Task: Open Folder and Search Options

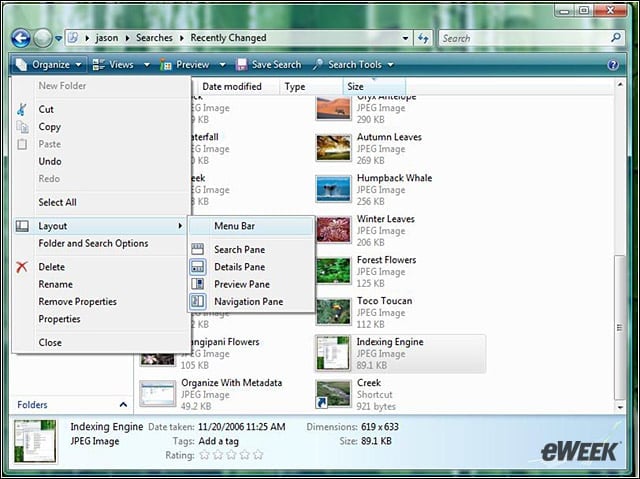Action: pos(102,244)
